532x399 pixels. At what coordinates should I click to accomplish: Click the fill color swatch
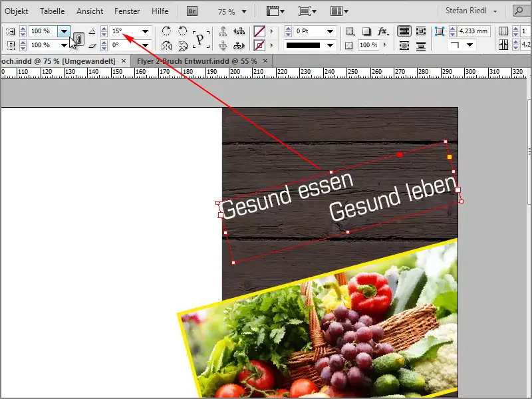pos(259,31)
